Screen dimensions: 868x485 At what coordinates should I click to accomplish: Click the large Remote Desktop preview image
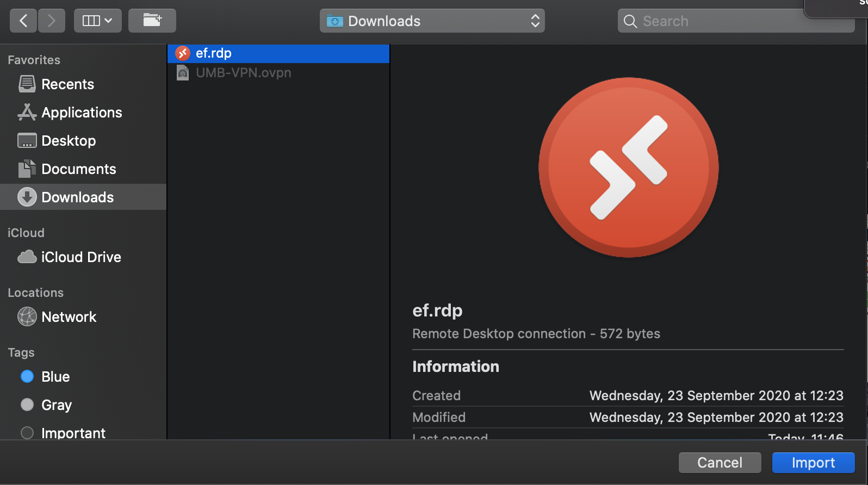tap(629, 167)
